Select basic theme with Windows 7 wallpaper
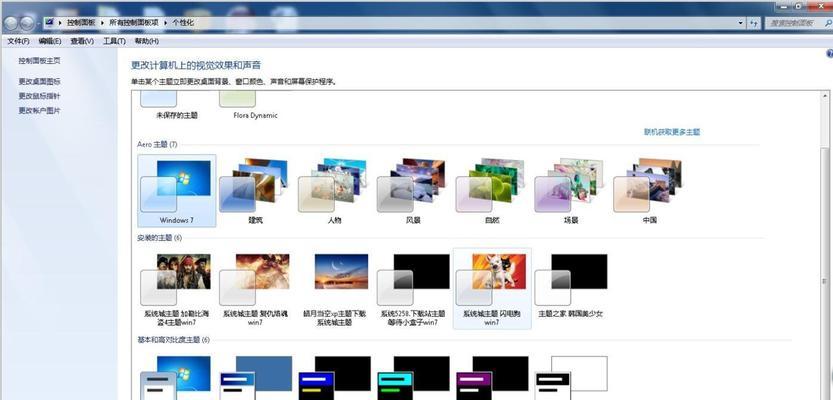833x400 pixels. click(x=176, y=378)
